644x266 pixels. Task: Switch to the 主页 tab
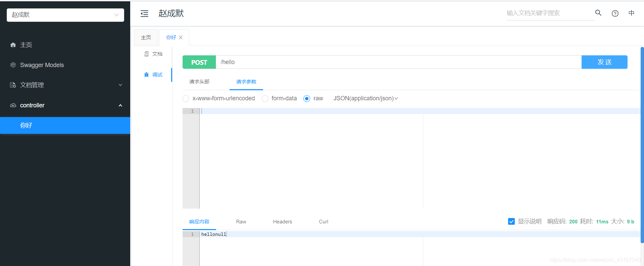[146, 37]
